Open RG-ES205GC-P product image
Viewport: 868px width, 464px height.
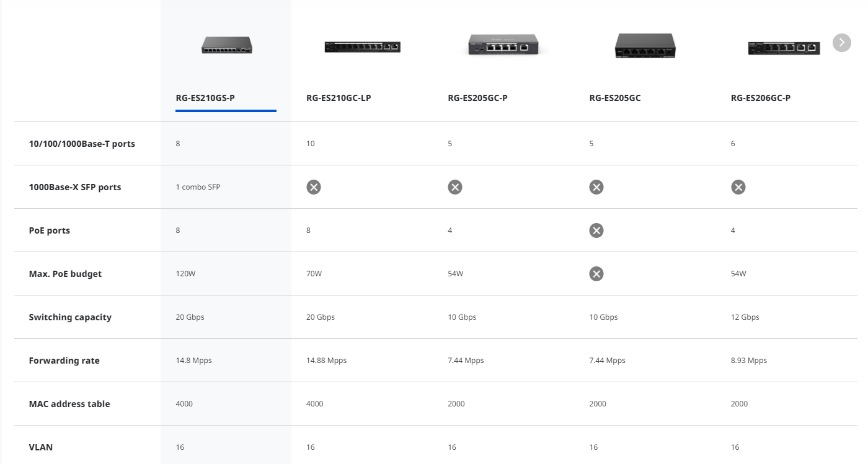503,44
